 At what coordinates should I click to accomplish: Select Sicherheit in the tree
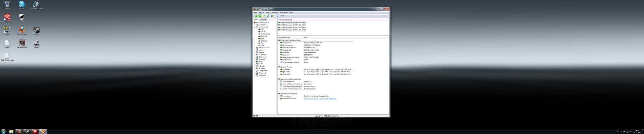point(262,68)
